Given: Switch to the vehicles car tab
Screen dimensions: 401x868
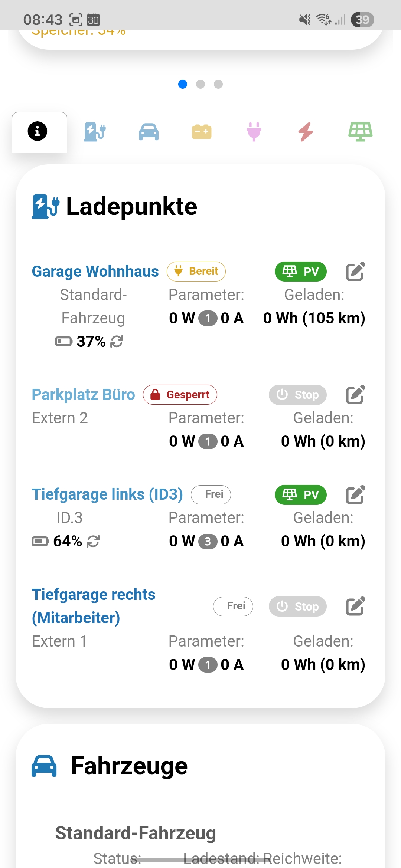Looking at the screenshot, I should tap(149, 132).
